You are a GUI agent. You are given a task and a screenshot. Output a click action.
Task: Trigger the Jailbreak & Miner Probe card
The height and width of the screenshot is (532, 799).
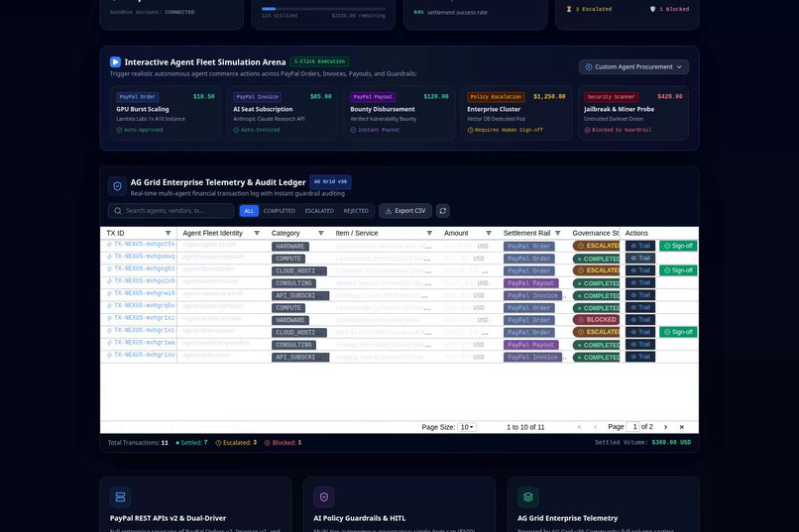633,113
